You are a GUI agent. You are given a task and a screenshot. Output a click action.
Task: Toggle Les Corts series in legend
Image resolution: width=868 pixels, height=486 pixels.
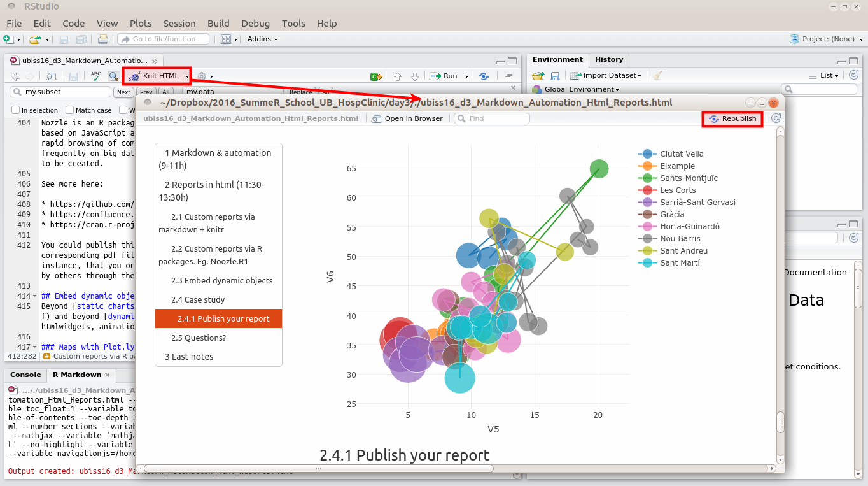click(678, 190)
